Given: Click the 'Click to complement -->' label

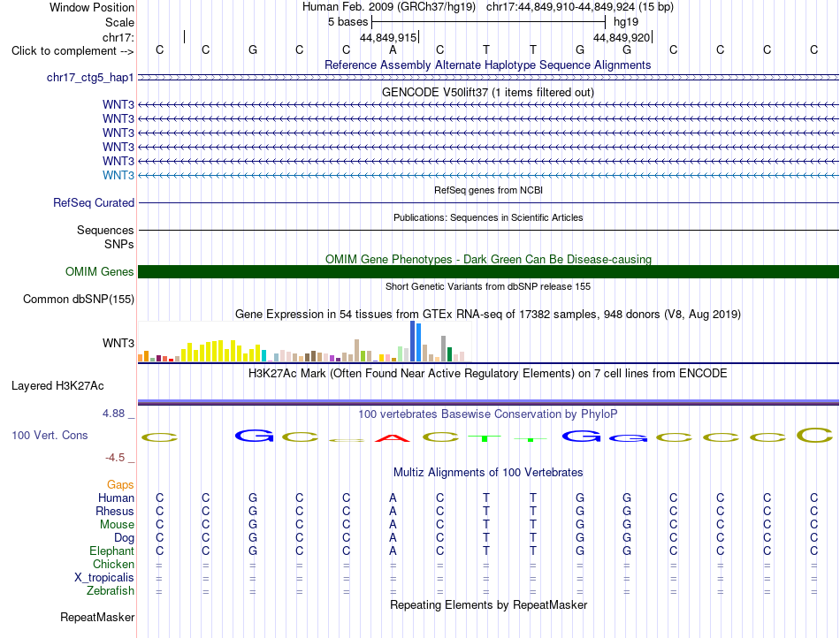Looking at the screenshot, I should pos(73,51).
